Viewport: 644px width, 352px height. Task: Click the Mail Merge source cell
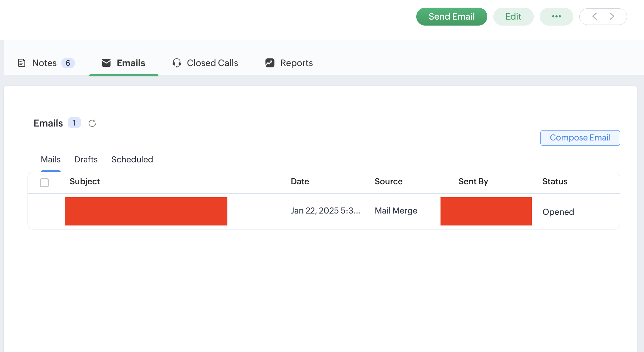tap(396, 211)
